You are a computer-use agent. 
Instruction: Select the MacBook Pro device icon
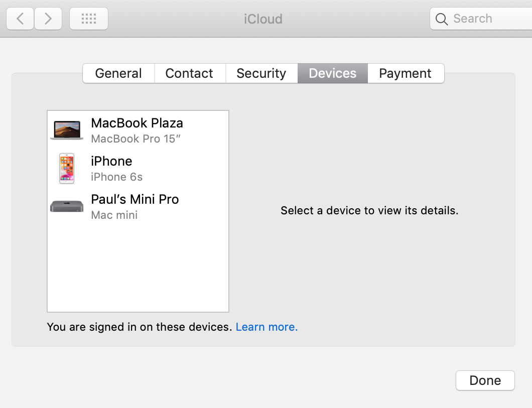click(67, 130)
